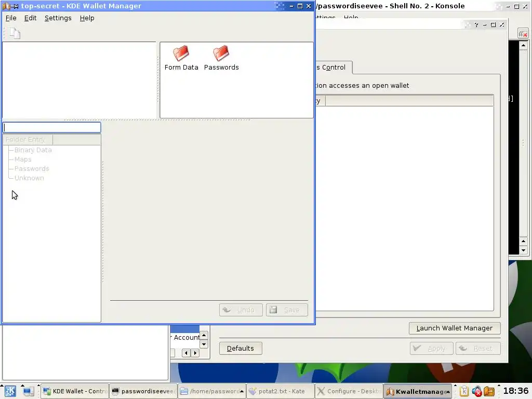Click the Defaults button in KDE Wallet config
This screenshot has width=532, height=399.
tap(241, 349)
